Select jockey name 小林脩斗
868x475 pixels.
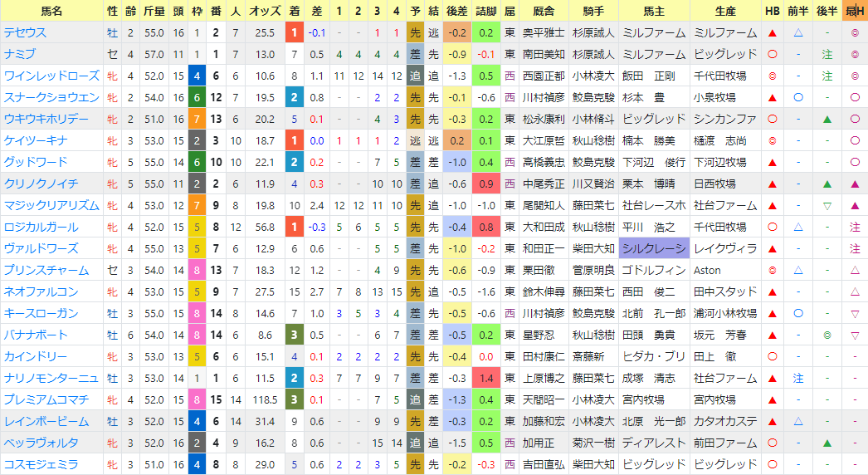[593, 120]
